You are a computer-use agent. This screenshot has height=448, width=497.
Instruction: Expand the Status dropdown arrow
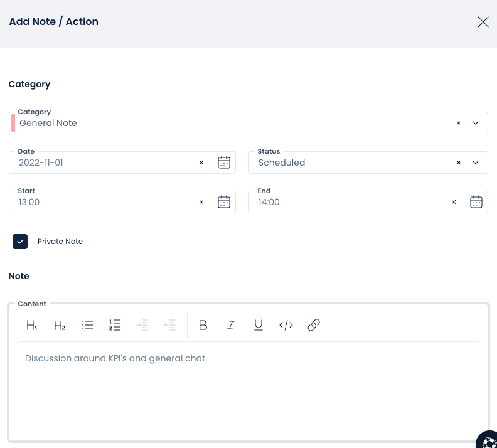click(x=476, y=163)
